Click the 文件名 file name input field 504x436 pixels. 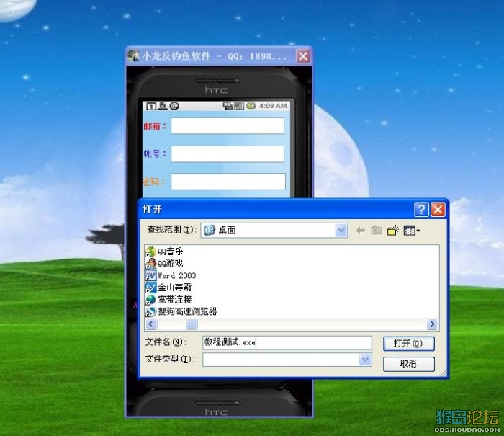pos(287,342)
